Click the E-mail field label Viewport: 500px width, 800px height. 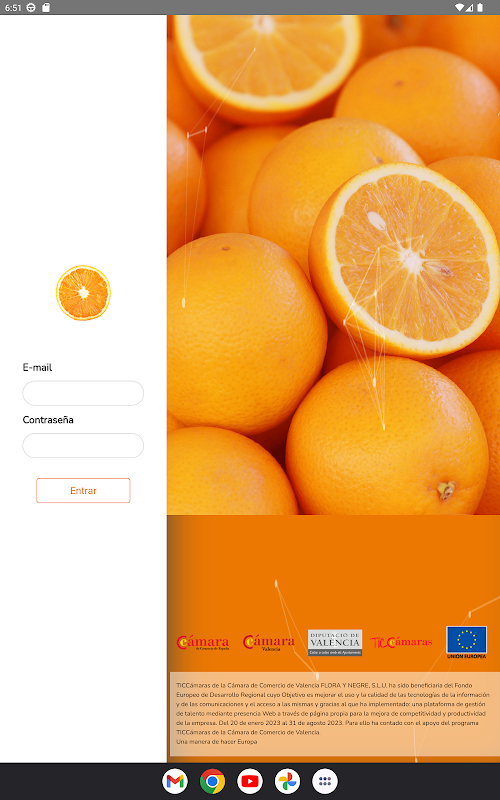37,367
